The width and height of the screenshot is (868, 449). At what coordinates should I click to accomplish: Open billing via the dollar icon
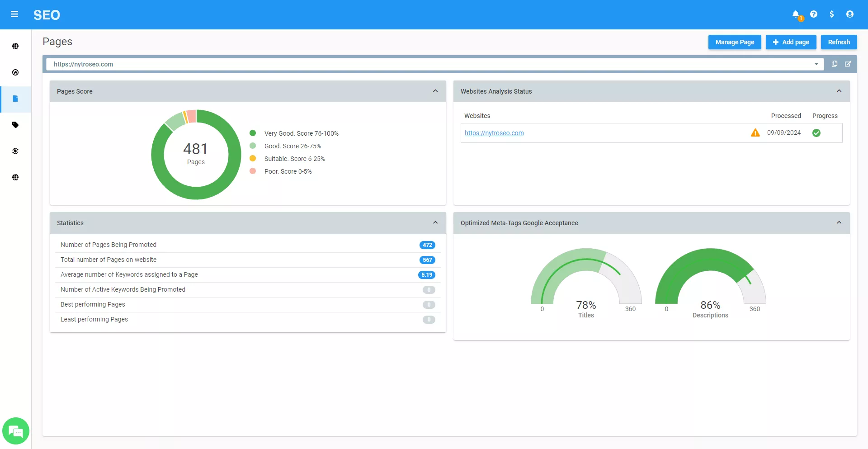pyautogui.click(x=832, y=14)
